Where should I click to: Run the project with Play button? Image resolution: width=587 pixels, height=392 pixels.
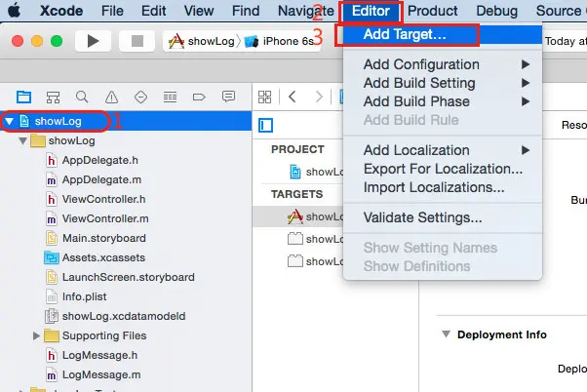[93, 41]
